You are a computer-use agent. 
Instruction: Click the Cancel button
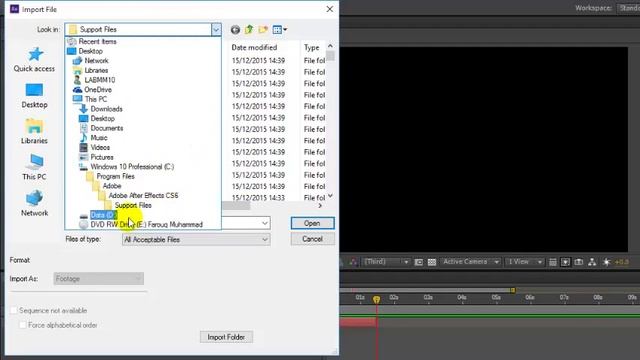(313, 239)
